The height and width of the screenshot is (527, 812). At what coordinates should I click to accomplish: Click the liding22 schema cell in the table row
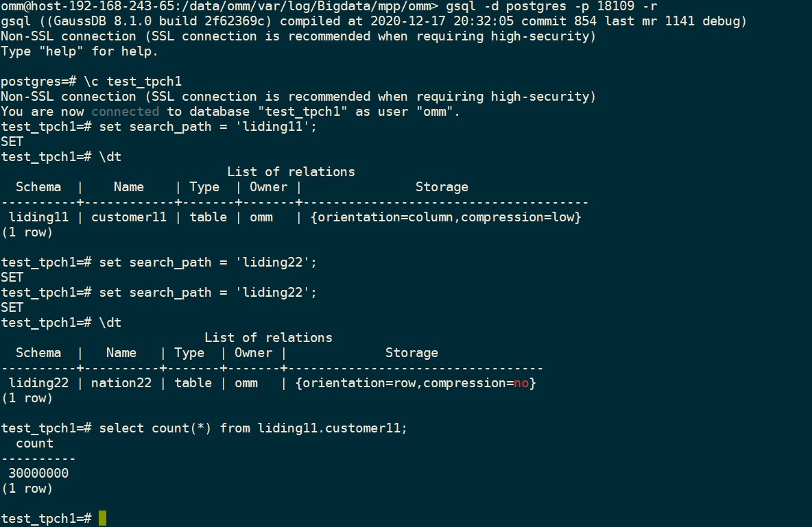click(x=38, y=383)
